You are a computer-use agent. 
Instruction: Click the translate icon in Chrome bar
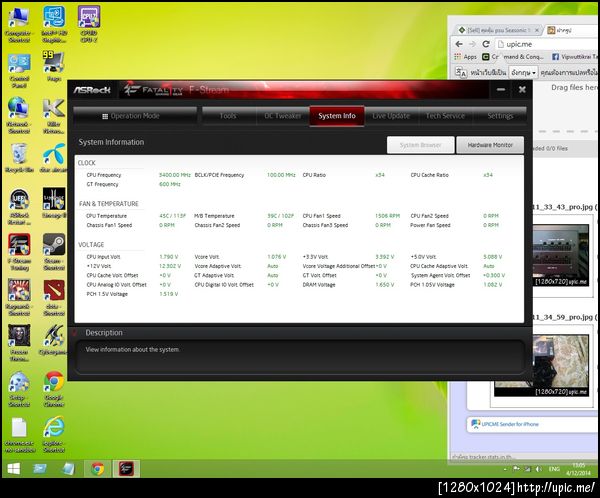click(461, 72)
